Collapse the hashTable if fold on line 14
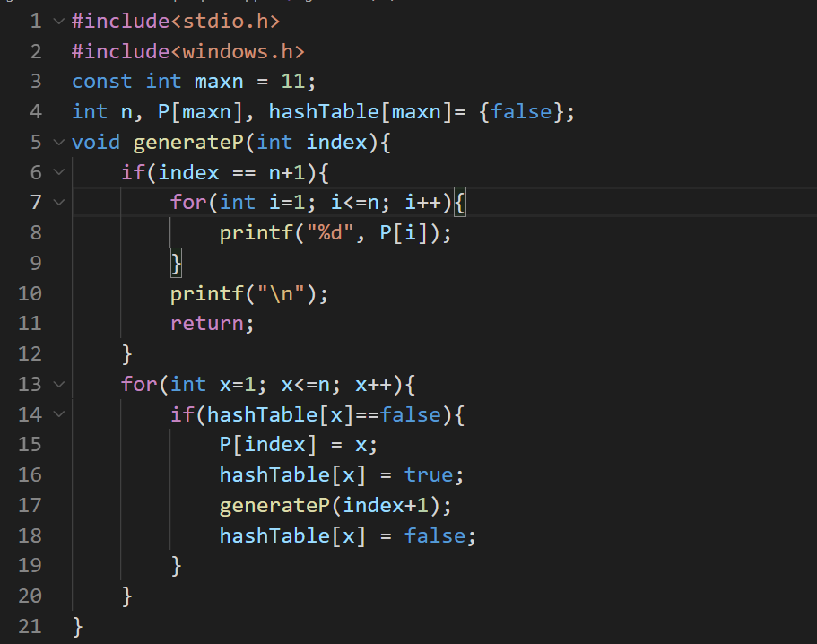 tap(59, 414)
